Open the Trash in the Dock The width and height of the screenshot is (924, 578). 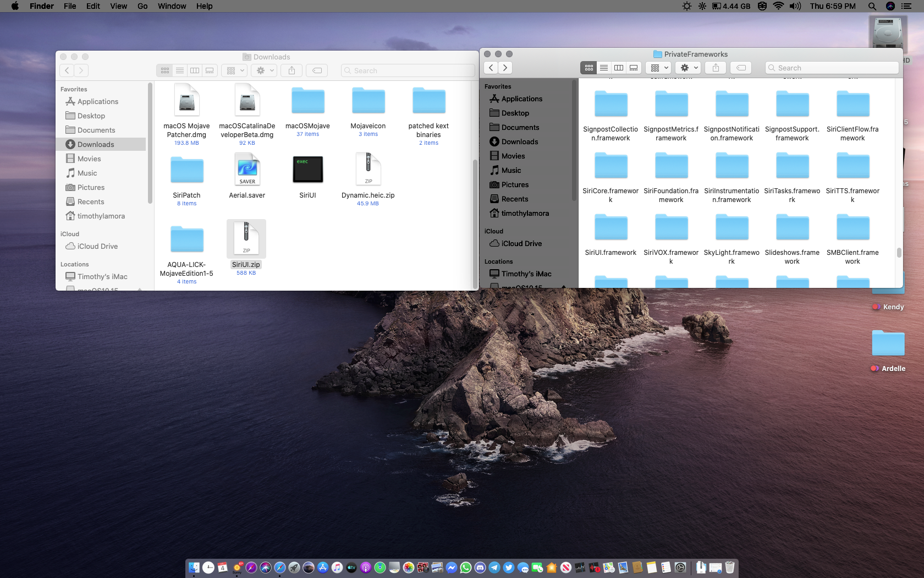tap(730, 568)
